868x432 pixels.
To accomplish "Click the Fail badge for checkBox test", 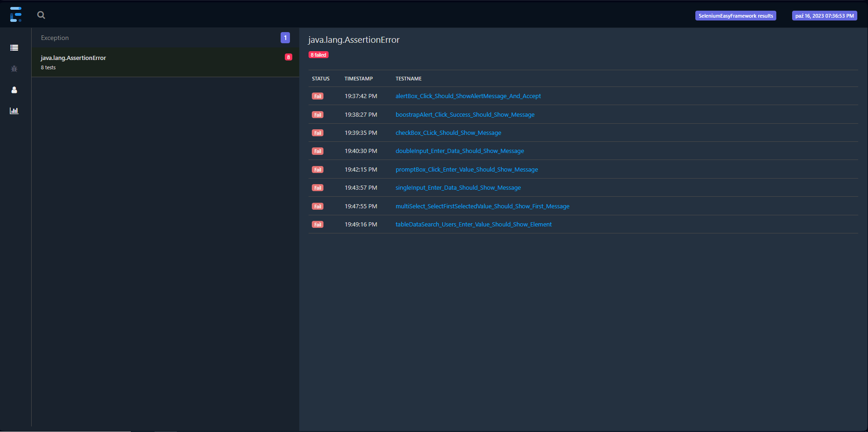I will pyautogui.click(x=318, y=133).
